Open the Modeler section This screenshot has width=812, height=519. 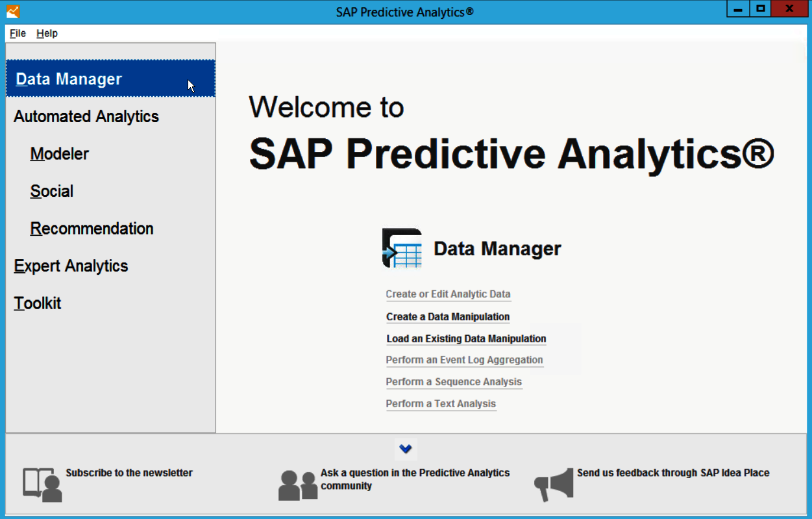(59, 154)
